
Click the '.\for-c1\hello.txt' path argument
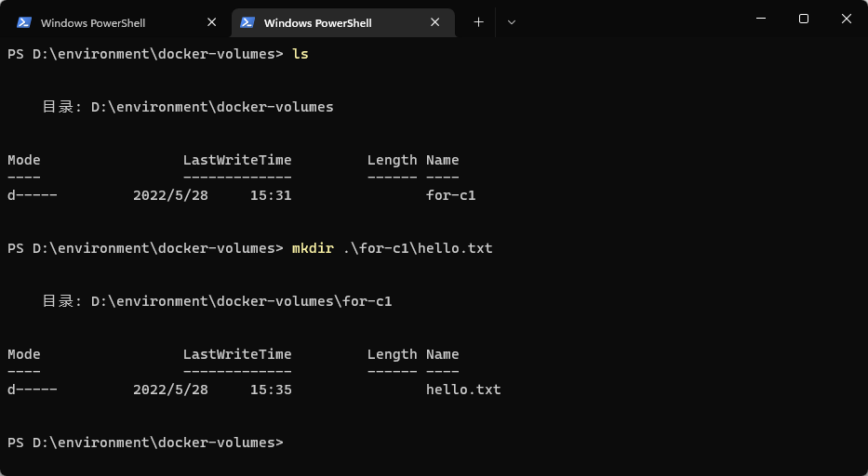(x=417, y=248)
